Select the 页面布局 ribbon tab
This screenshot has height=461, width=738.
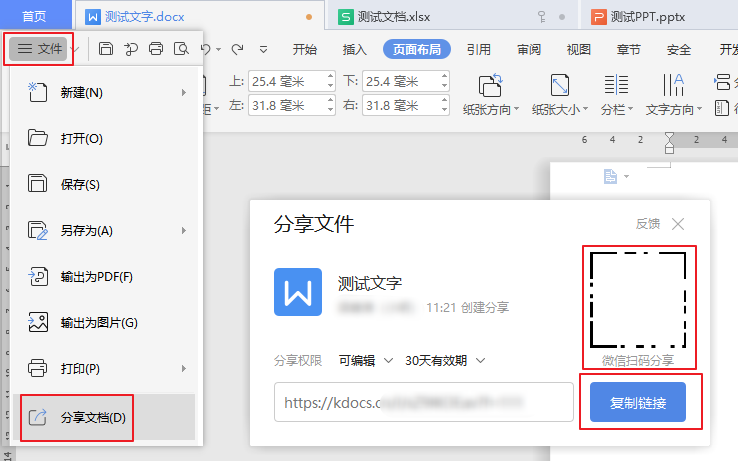(417, 49)
